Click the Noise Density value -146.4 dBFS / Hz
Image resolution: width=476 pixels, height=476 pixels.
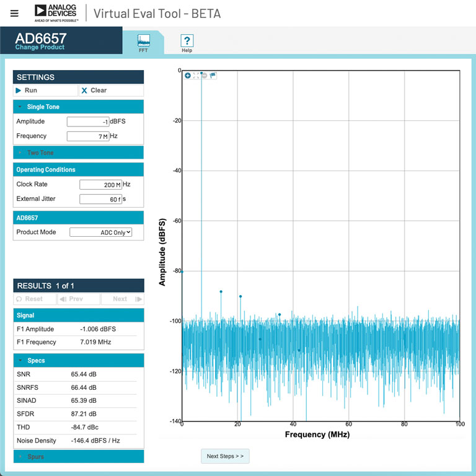[x=95, y=441]
